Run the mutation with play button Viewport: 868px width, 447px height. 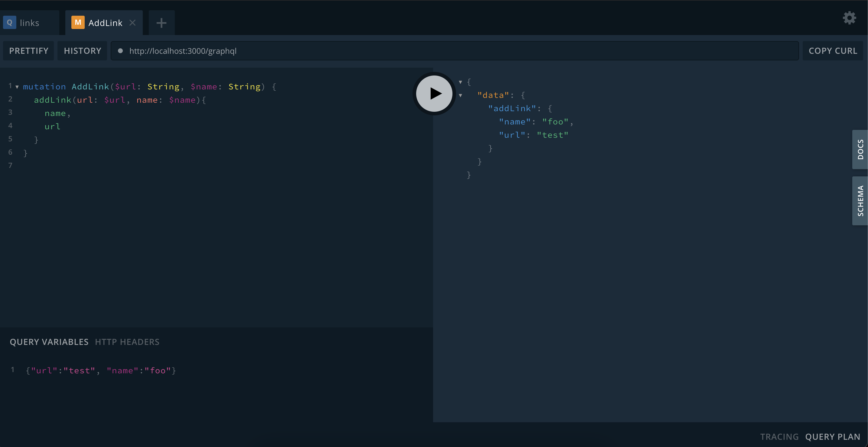click(x=434, y=94)
